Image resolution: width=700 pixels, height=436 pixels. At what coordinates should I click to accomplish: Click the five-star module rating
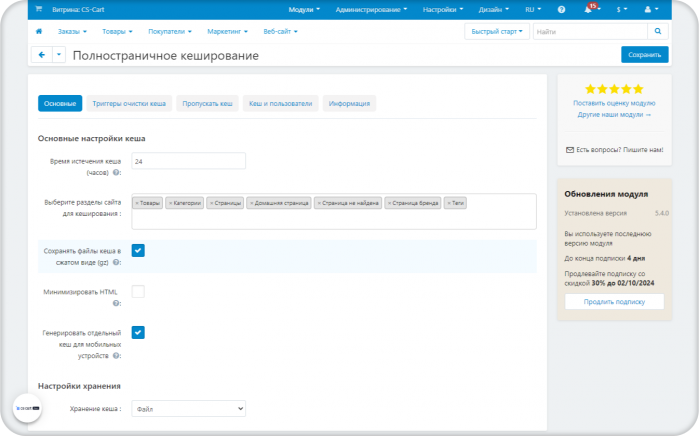614,89
